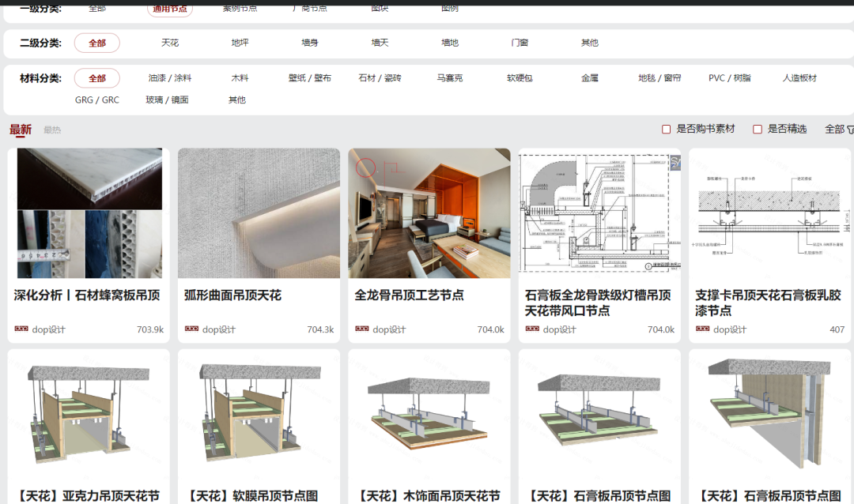Open the 软膜吊顶节点图 3D model thumbnail
Viewport: 854px width, 504px height.
[259, 417]
